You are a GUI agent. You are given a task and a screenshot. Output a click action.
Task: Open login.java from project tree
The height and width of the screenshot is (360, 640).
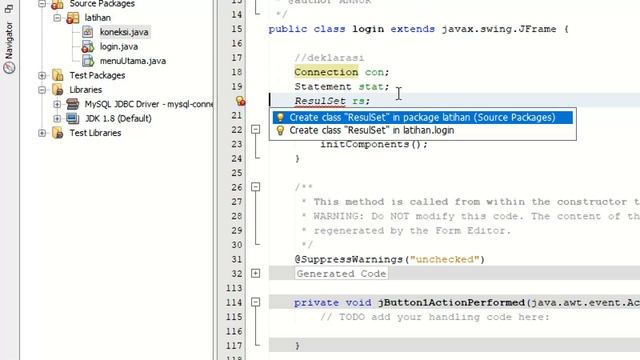119,47
